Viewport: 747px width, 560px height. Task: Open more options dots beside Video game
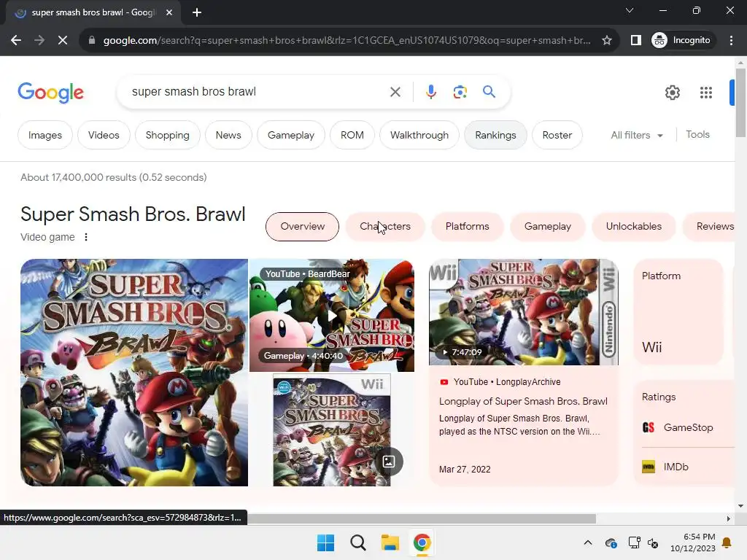point(86,237)
